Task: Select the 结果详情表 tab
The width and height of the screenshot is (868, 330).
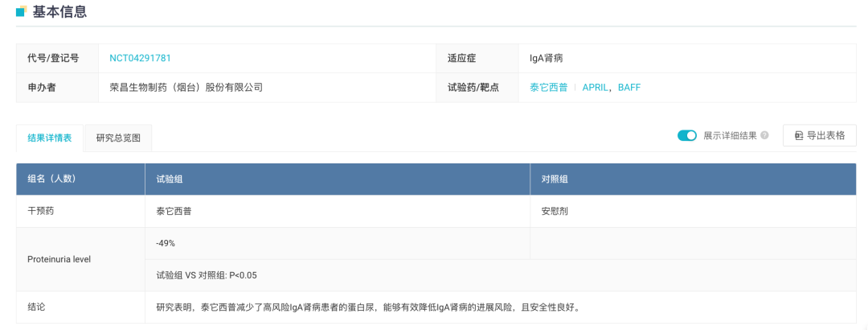Action: 50,138
